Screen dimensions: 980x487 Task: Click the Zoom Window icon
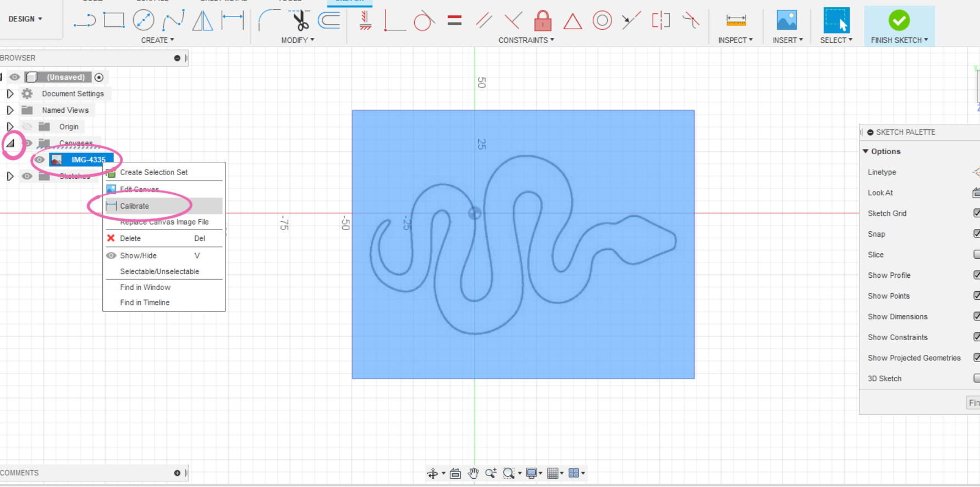(x=509, y=473)
